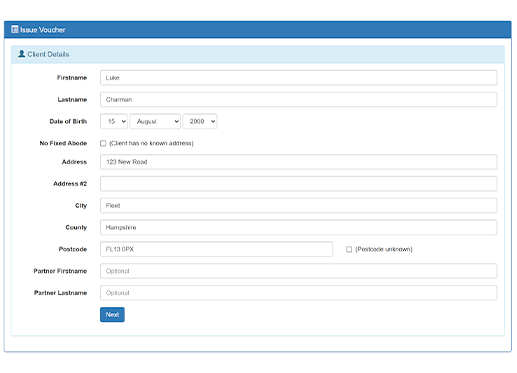Enable the Postcode unknown checkbox
Image resolution: width=517 pixels, height=373 pixels.
349,249
